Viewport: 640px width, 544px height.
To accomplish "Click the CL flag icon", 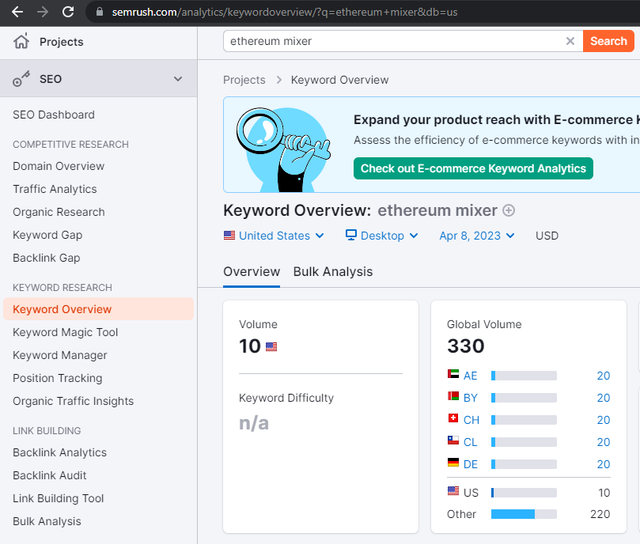I will click(x=453, y=440).
